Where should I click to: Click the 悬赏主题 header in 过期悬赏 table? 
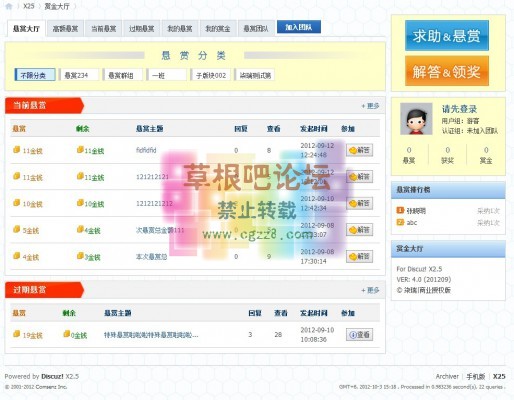118,313
